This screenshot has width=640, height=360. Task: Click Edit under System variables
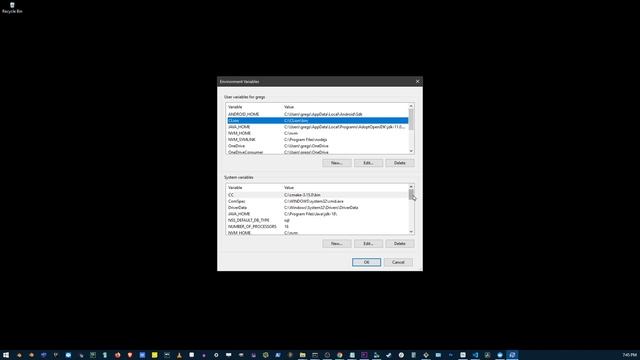(x=368, y=244)
